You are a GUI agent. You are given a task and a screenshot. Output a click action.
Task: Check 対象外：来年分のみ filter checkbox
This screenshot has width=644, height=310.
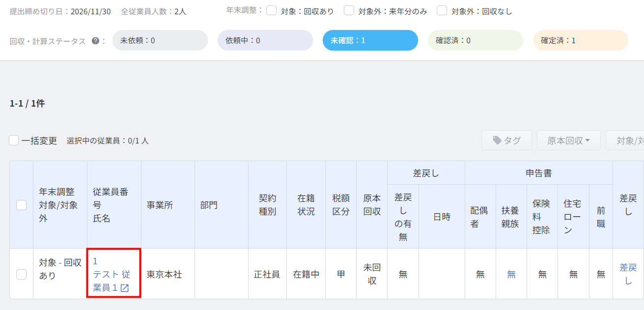pos(349,11)
